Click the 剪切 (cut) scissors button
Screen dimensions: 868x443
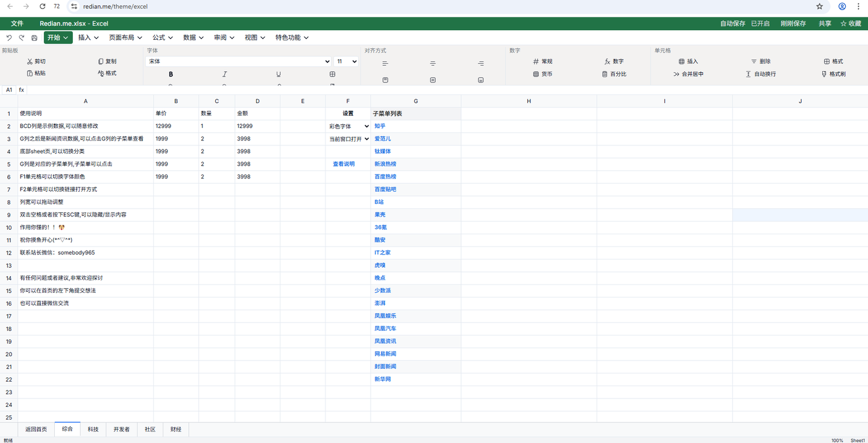[36, 61]
